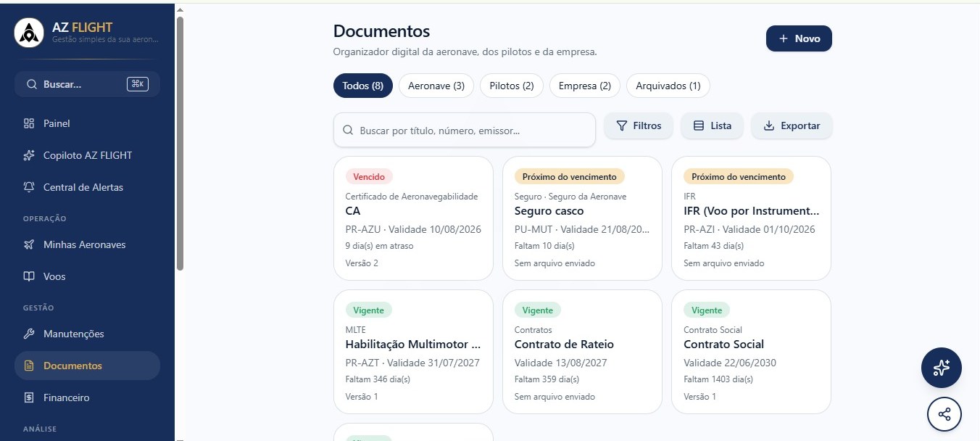Click the Vigente badge on Contrato de Rateio

[x=538, y=310]
